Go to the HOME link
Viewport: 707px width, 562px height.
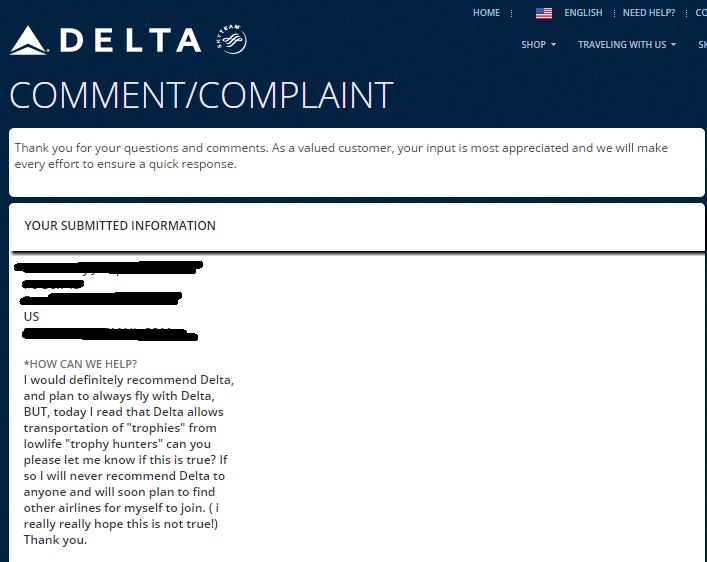tap(486, 13)
